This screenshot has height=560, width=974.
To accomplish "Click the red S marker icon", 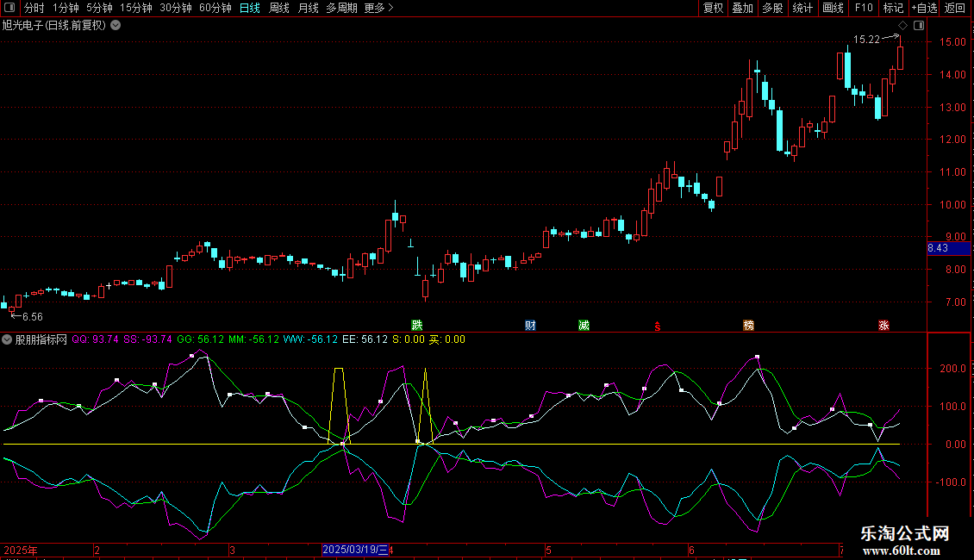I will [658, 326].
